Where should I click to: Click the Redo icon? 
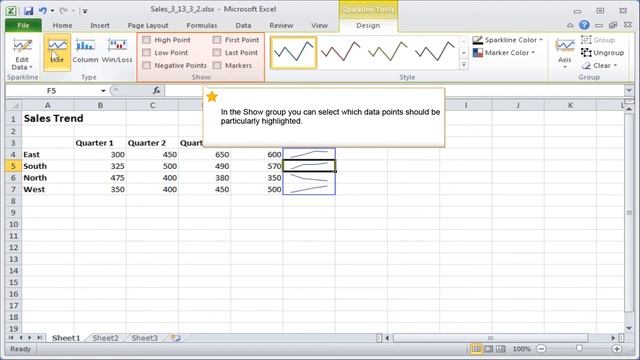63,11
